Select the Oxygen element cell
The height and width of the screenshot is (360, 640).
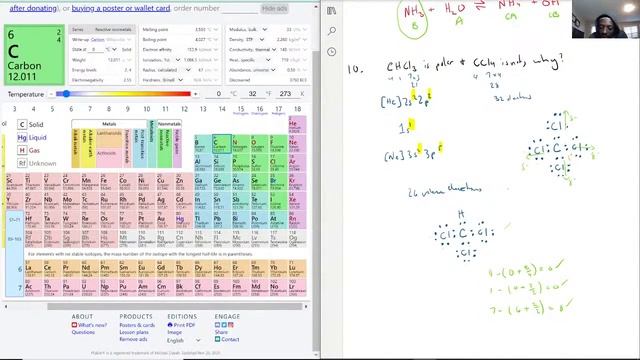260,144
